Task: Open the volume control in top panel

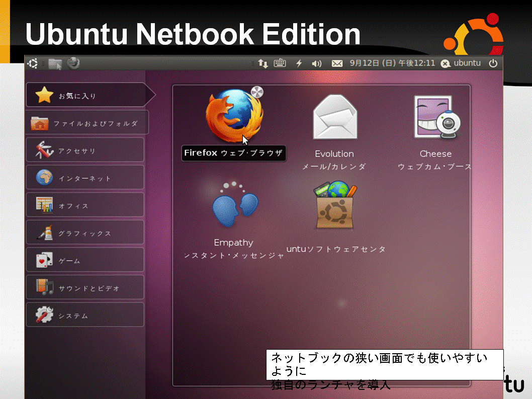Action: (x=317, y=63)
